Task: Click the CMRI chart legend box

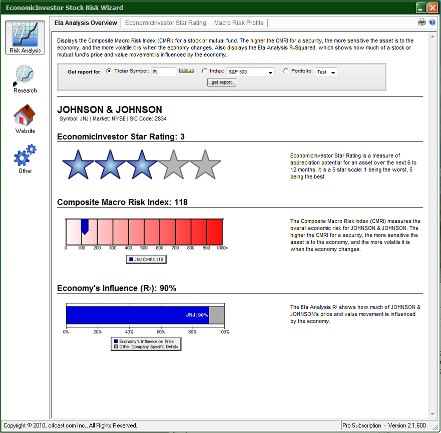Action: 146,259
